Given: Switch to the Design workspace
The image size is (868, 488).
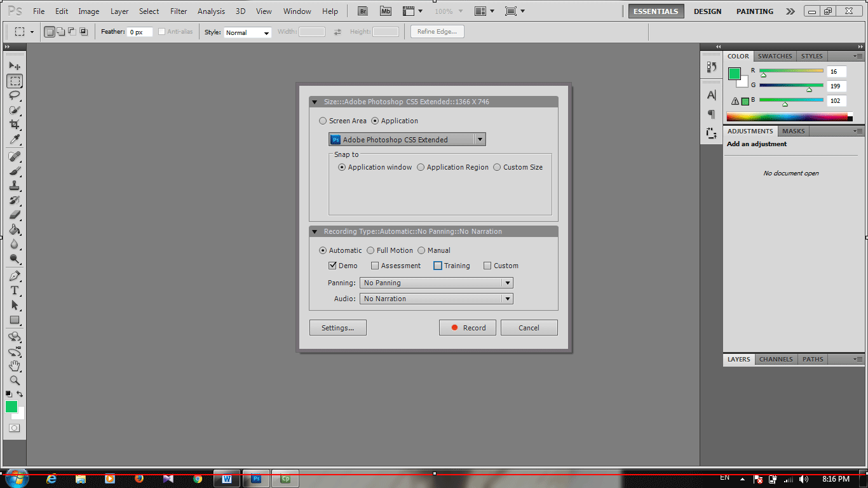Looking at the screenshot, I should coord(707,11).
